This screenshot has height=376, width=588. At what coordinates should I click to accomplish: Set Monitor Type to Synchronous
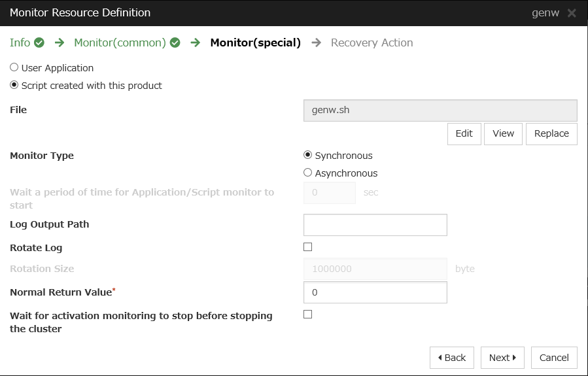pos(308,155)
